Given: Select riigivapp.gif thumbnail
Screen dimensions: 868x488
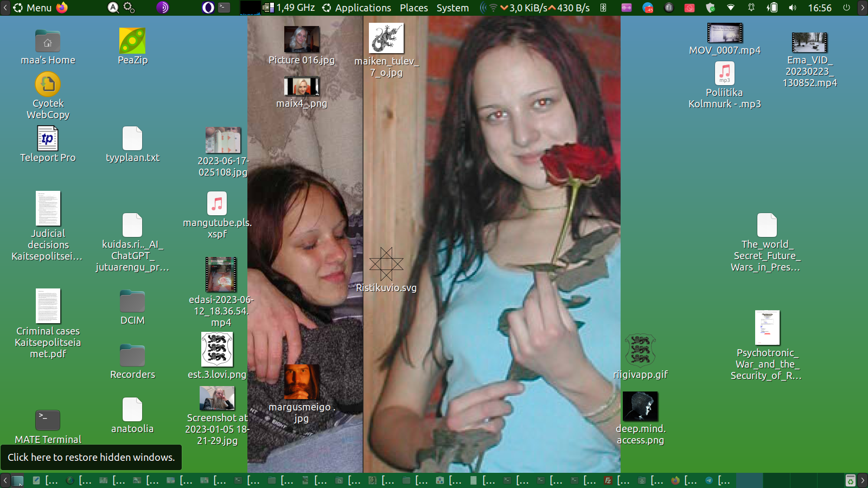Looking at the screenshot, I should [x=640, y=350].
